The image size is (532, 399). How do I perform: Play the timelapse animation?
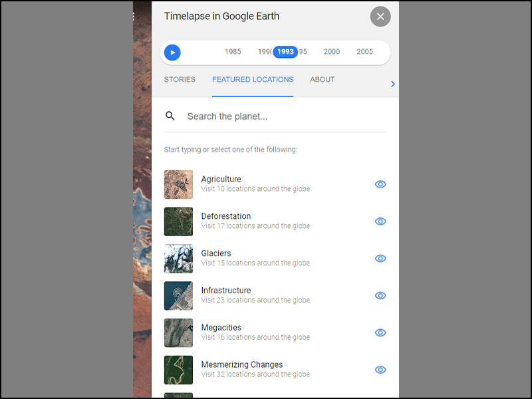[x=172, y=53]
